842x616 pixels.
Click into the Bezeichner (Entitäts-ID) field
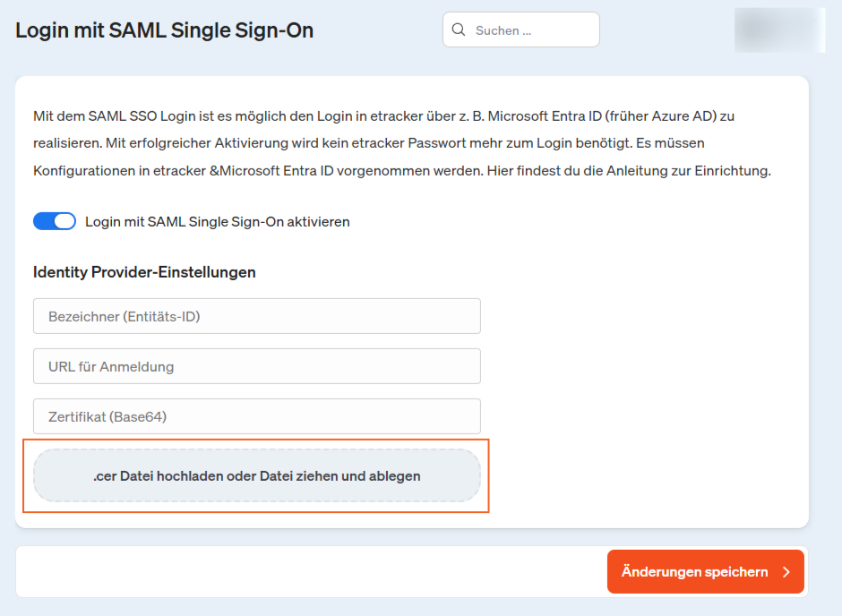pyautogui.click(x=256, y=316)
